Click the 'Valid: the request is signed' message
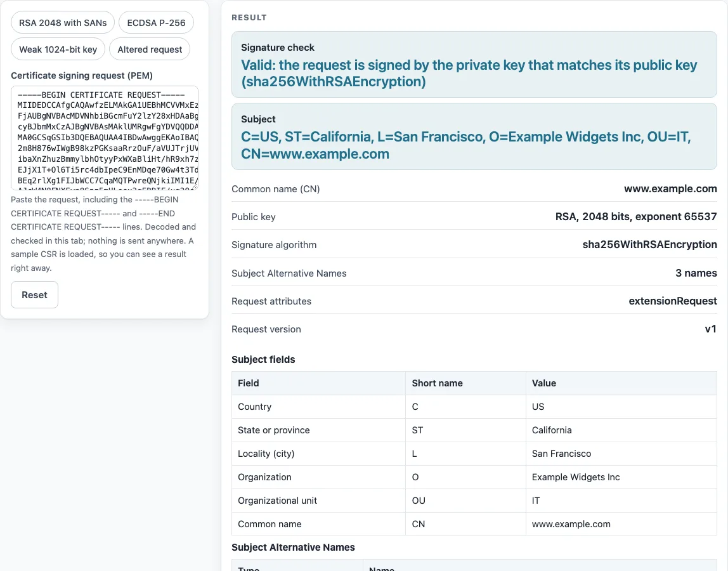Image resolution: width=728 pixels, height=571 pixels. click(469, 74)
